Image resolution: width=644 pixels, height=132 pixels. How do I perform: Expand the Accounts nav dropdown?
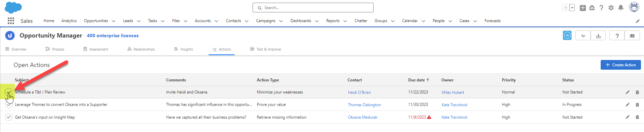(x=216, y=21)
